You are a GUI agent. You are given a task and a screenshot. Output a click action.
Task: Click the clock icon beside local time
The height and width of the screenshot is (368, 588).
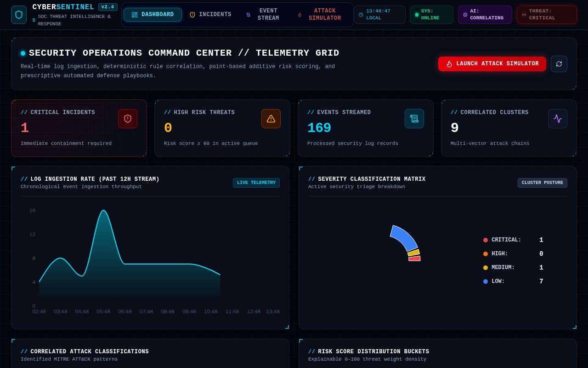[x=361, y=15]
